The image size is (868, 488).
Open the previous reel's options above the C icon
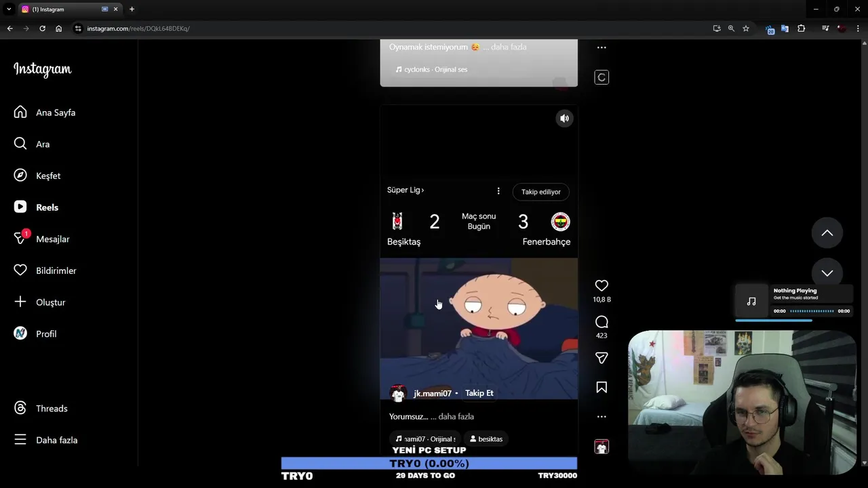pos(601,47)
